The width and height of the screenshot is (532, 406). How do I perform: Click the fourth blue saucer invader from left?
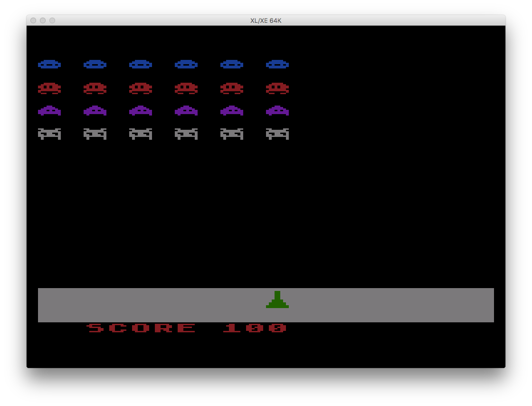point(186,64)
